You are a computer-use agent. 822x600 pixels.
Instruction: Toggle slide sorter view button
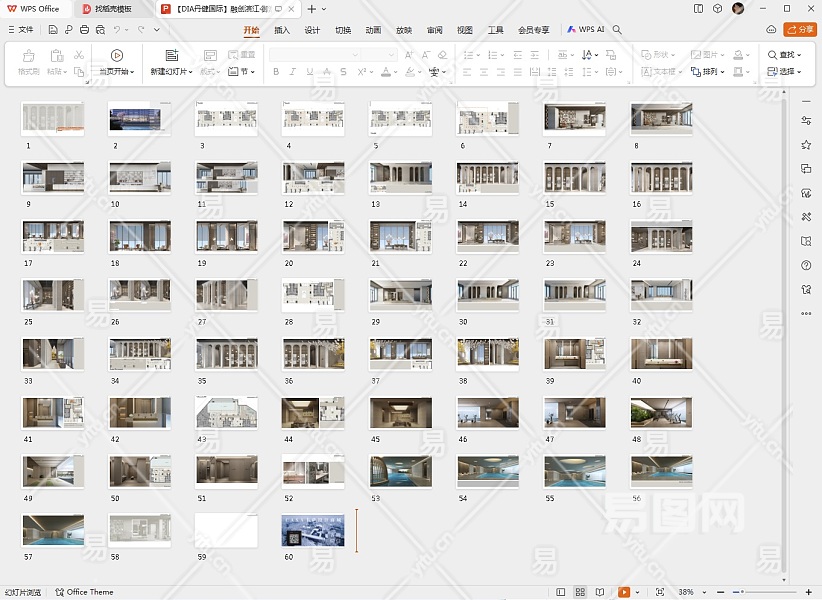point(580,592)
